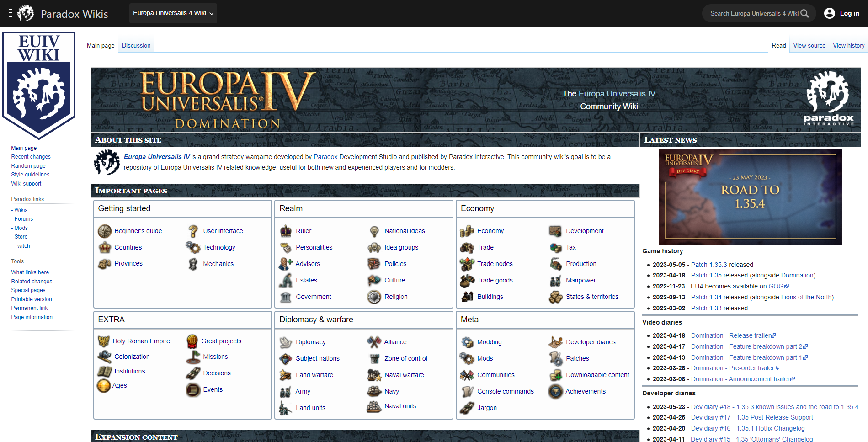Open the Europa Universalis IV banner link

(617, 94)
